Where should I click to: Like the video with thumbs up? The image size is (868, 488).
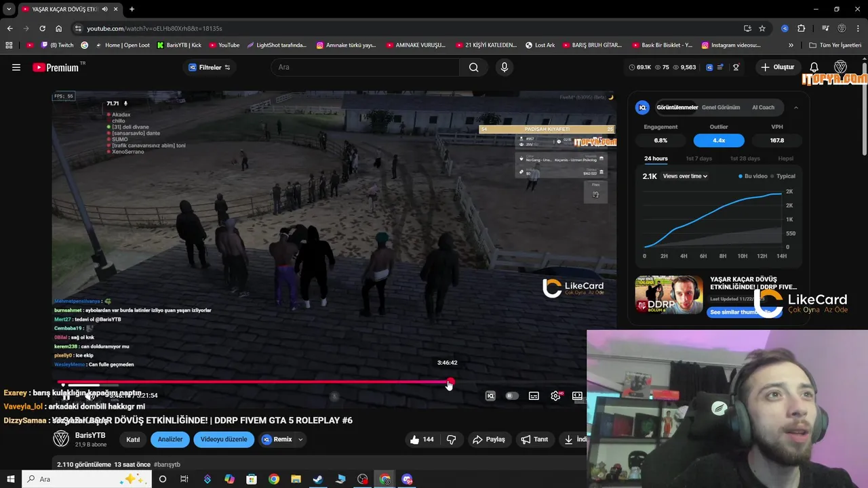pyautogui.click(x=421, y=439)
